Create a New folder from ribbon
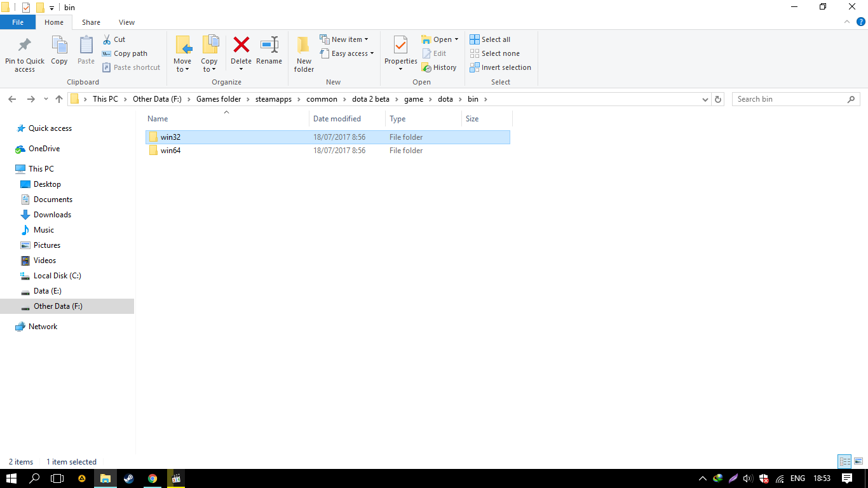Screen dimensions: 868x488 [304, 54]
